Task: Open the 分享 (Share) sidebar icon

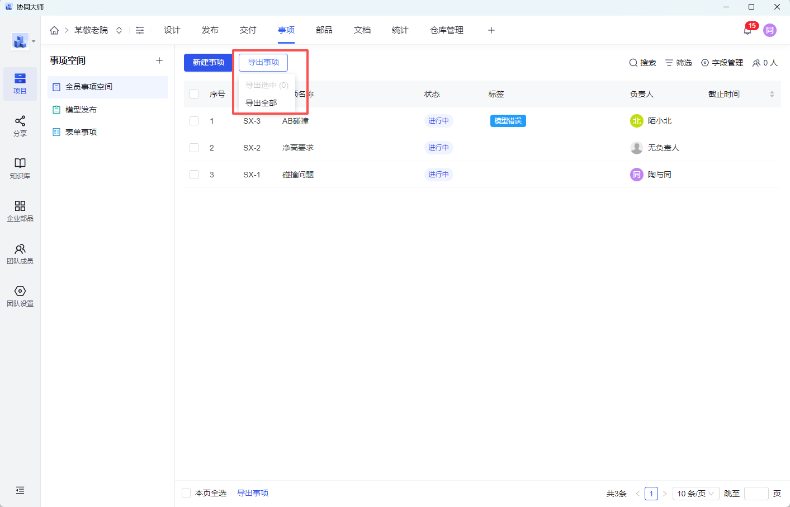Action: [x=20, y=121]
